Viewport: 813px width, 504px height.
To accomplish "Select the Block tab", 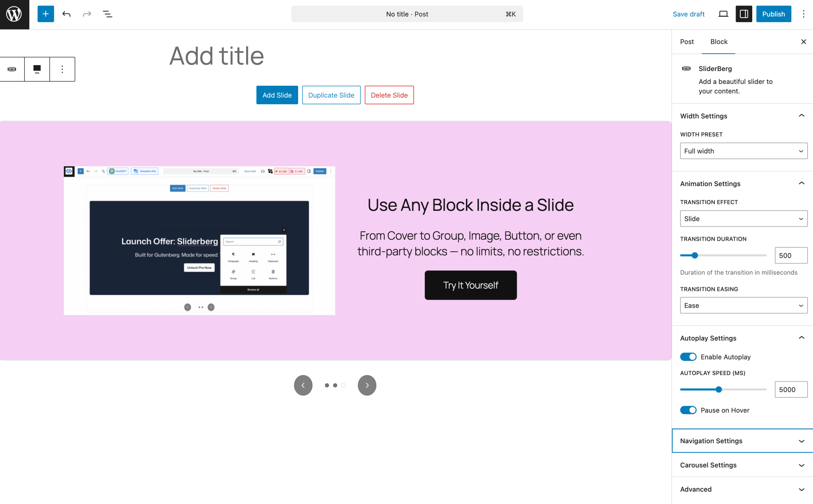I will (x=719, y=42).
